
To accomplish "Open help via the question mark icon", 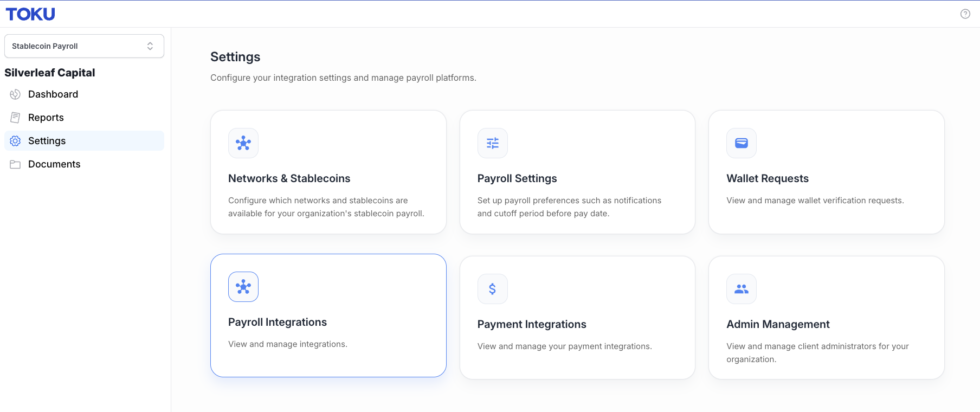I will click(965, 14).
